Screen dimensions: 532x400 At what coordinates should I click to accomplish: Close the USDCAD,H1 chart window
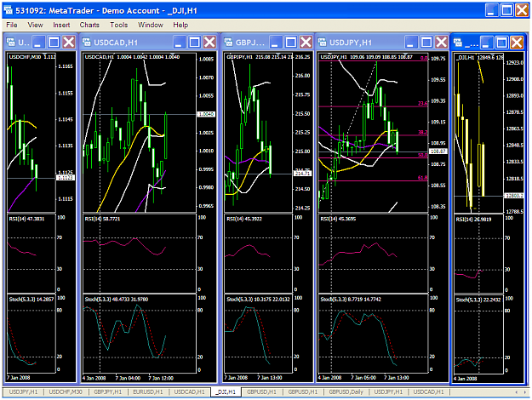pyautogui.click(x=209, y=42)
